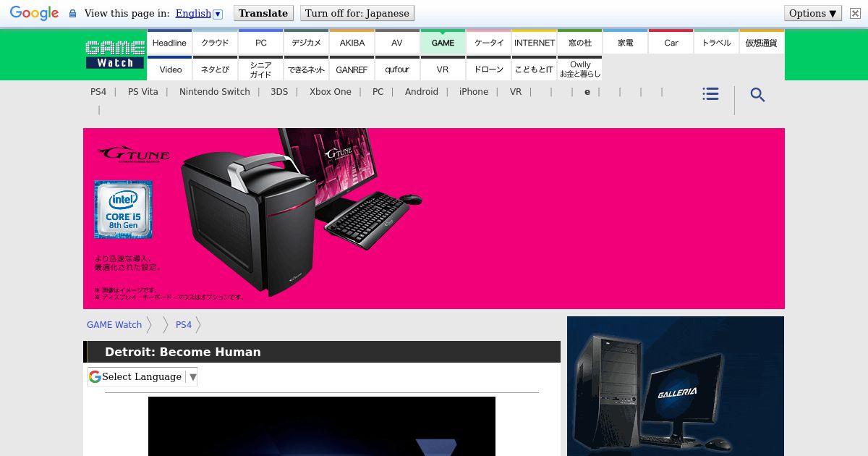Open the GANREF tab
The height and width of the screenshot is (456, 868).
click(352, 69)
